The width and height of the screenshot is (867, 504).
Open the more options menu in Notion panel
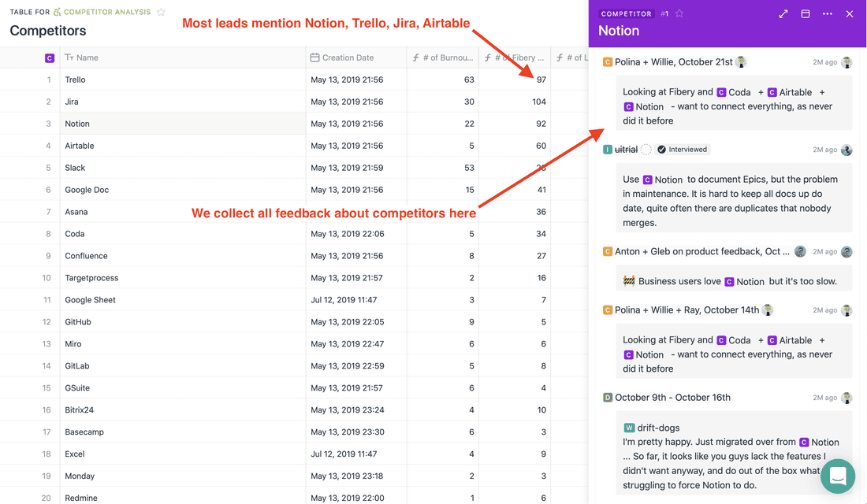coord(827,14)
